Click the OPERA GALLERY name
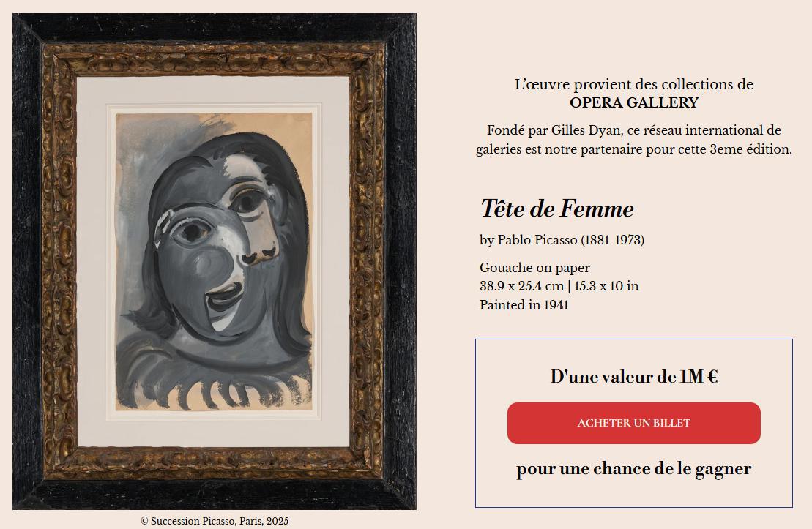This screenshot has height=529, width=812. point(633,103)
